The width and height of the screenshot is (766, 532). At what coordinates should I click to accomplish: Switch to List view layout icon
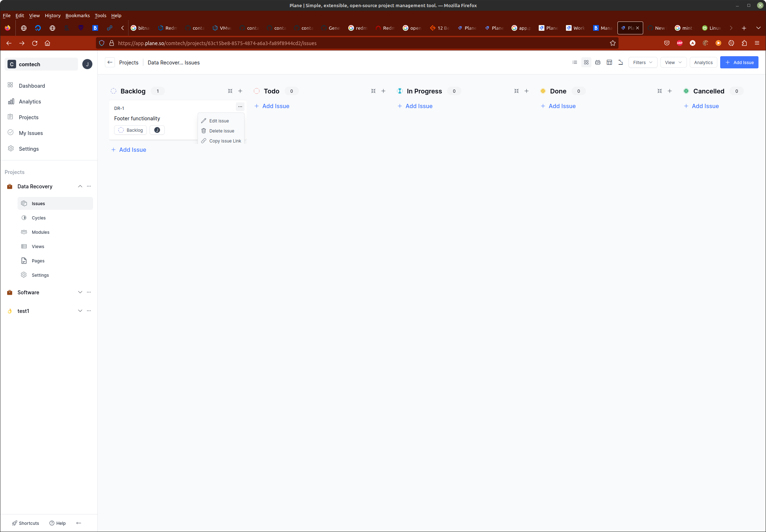574,62
